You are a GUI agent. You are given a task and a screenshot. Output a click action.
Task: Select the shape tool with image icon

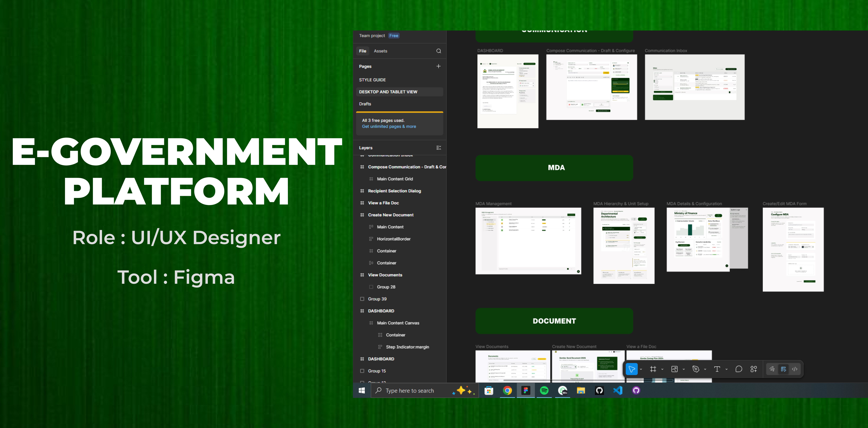(x=674, y=369)
